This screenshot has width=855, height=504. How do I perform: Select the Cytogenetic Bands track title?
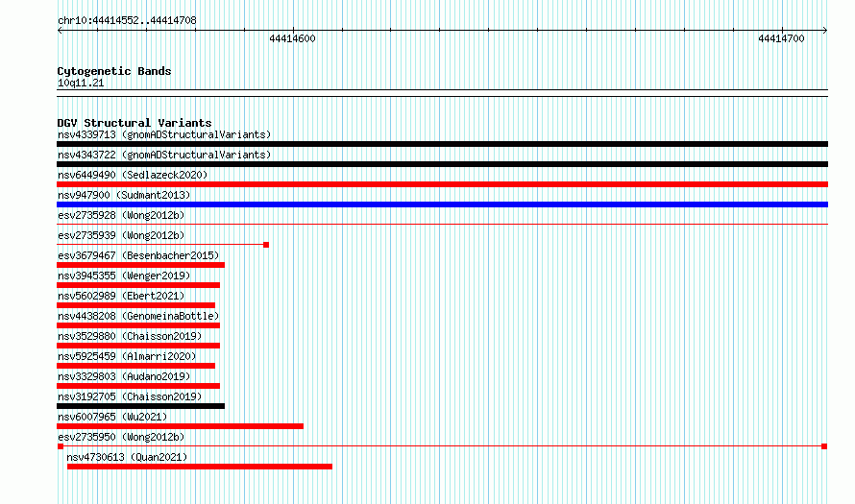114,71
